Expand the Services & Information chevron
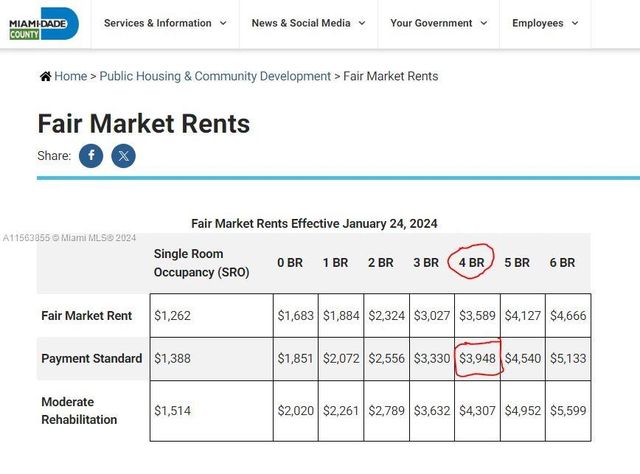 coord(223,23)
